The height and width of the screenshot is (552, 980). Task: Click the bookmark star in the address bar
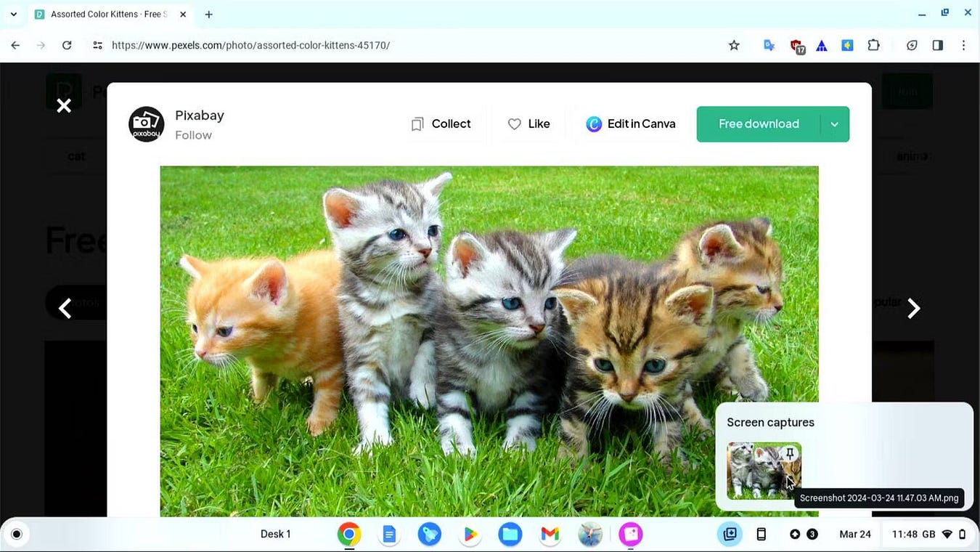733,45
